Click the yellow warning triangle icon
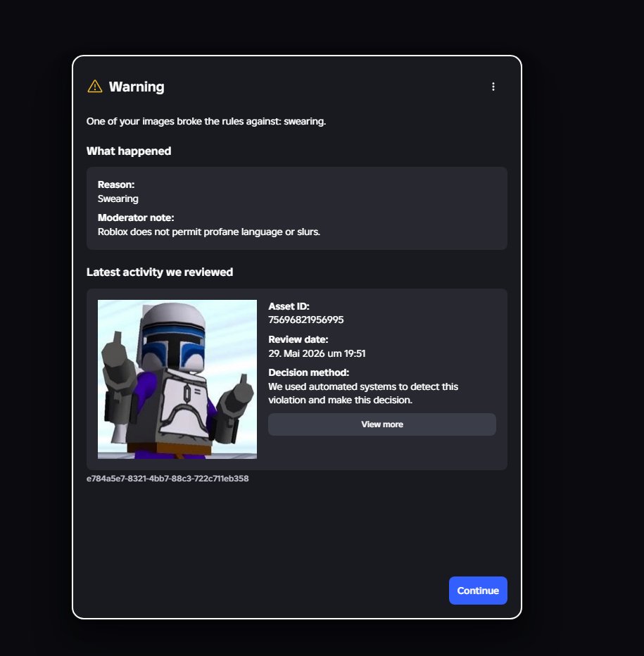Viewport: 644px width, 656px height. pyautogui.click(x=95, y=87)
